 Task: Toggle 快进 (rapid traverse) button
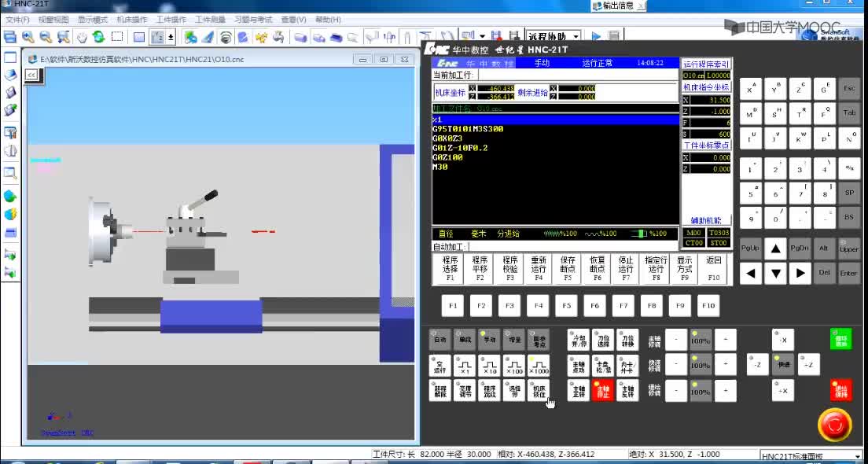[x=783, y=364]
